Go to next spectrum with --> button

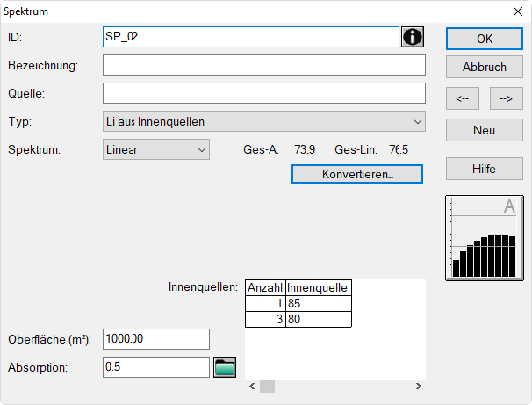point(506,98)
